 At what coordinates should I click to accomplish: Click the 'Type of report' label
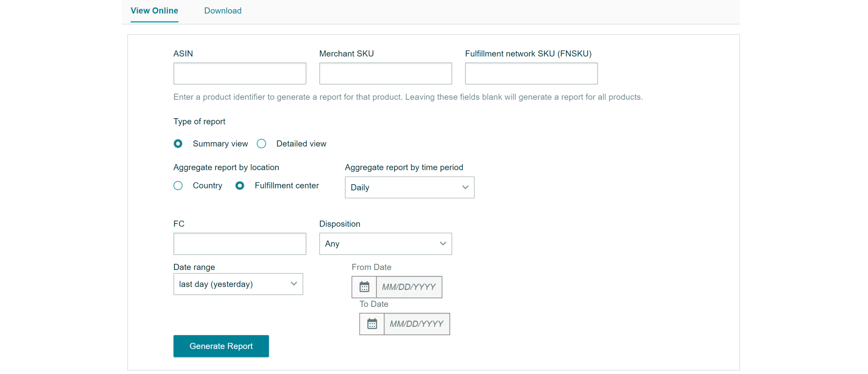pyautogui.click(x=199, y=121)
